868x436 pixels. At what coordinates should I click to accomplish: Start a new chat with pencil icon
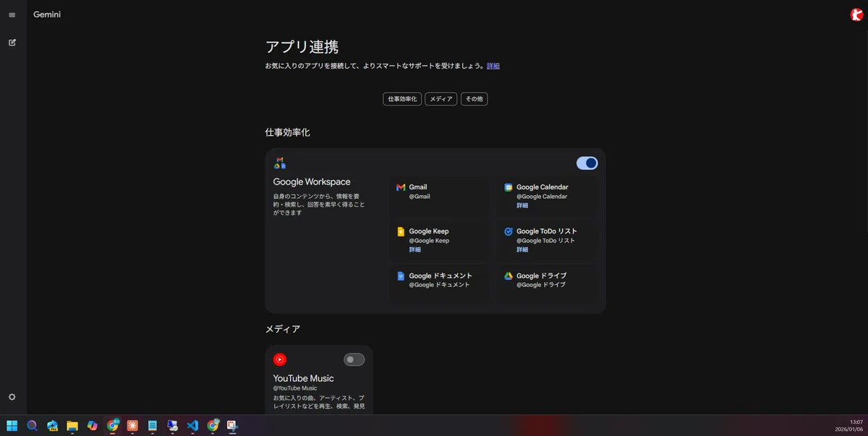coord(12,42)
